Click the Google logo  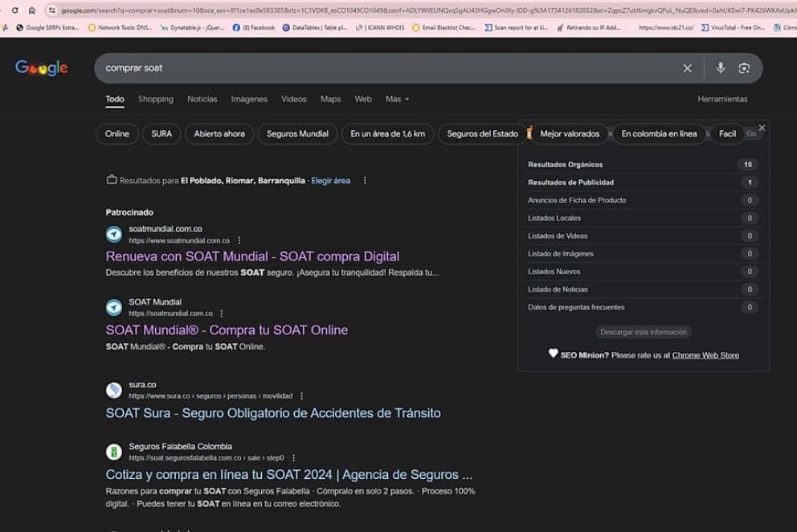click(41, 68)
